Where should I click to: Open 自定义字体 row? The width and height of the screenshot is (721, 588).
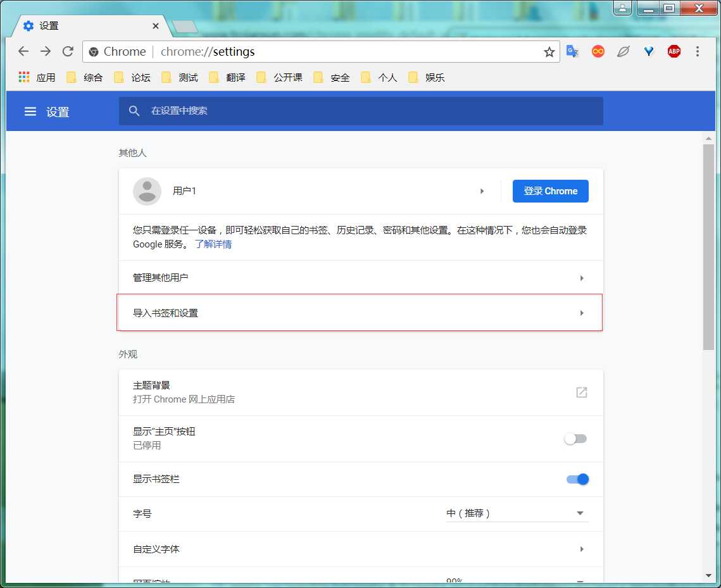coord(361,549)
